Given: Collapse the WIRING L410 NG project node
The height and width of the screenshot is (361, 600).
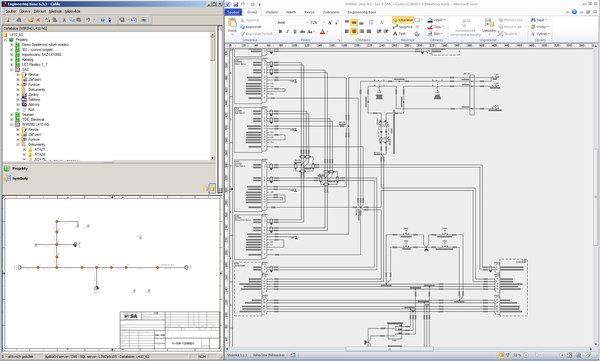Looking at the screenshot, I should point(11,124).
